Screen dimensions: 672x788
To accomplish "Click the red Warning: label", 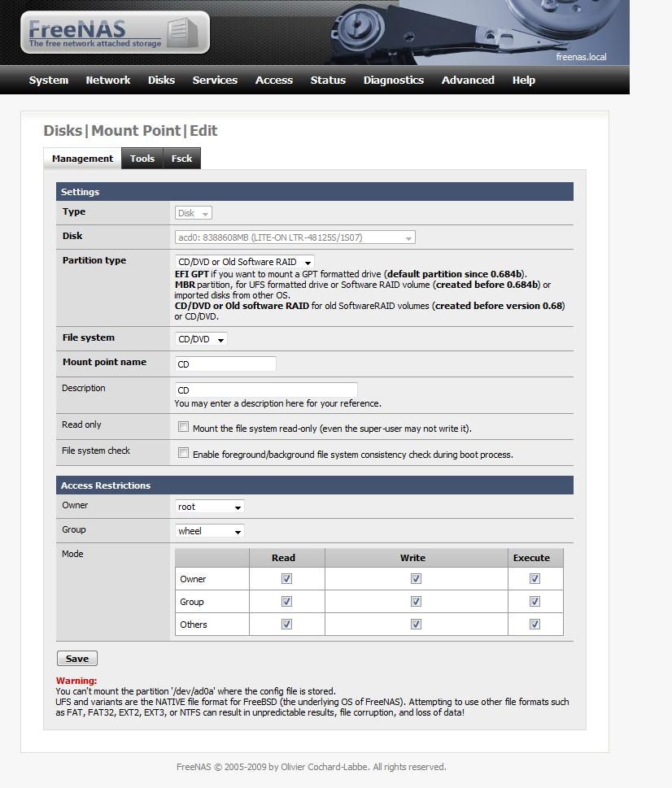I will pyautogui.click(x=76, y=681).
